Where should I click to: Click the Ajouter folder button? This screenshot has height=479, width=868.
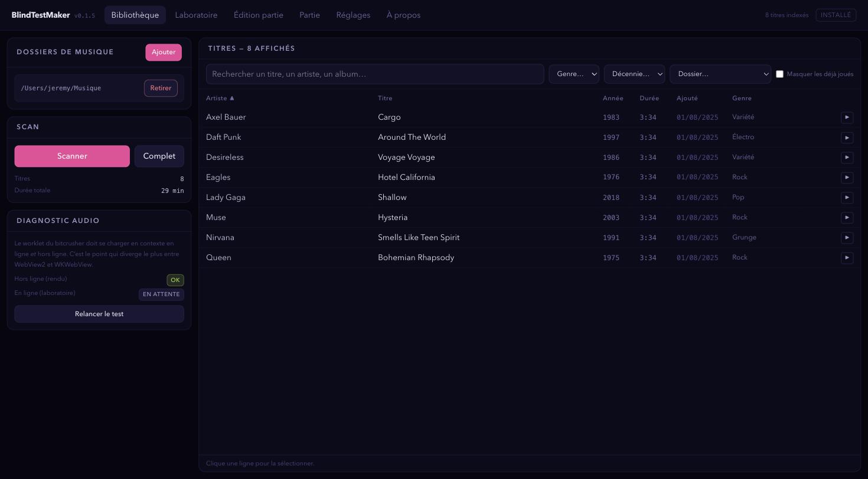tap(164, 52)
